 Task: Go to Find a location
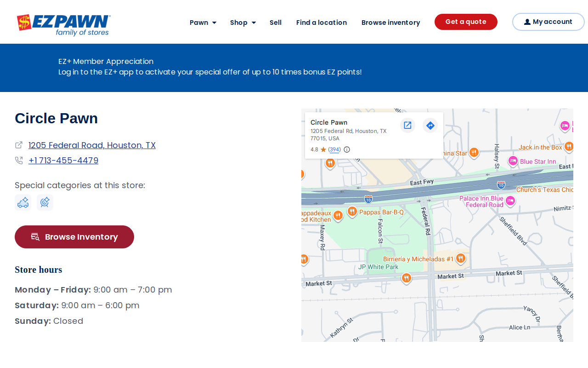tap(322, 23)
